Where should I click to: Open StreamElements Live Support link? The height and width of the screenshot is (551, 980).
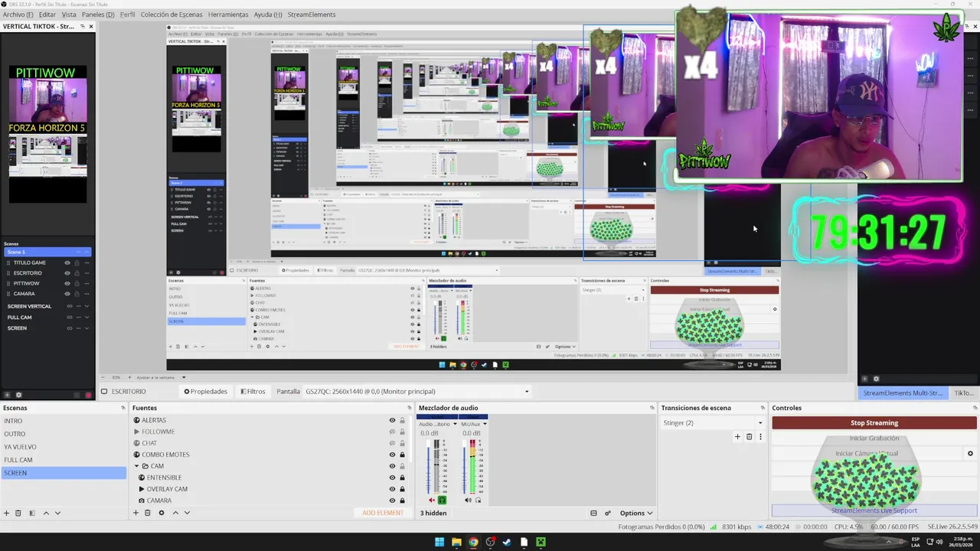click(874, 510)
